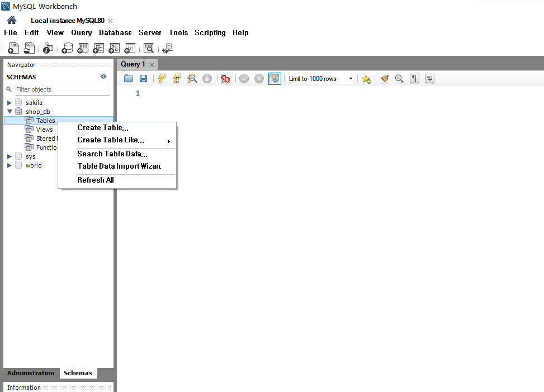This screenshot has height=392, width=544.
Task: Reconnect to DBMS icon
Action: tap(167, 48)
